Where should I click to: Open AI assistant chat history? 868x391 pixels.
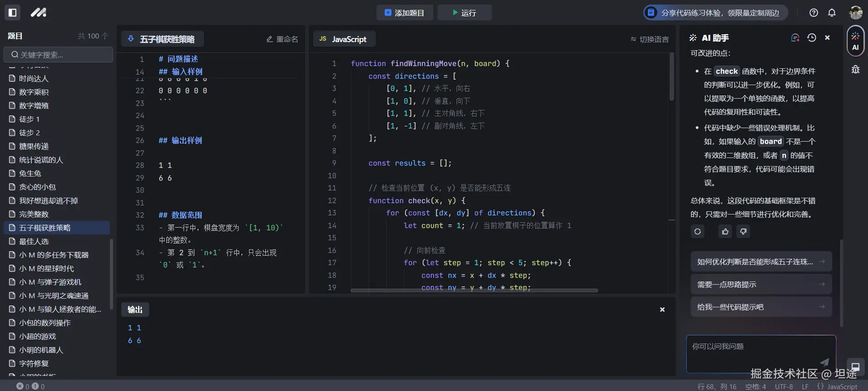pyautogui.click(x=811, y=38)
